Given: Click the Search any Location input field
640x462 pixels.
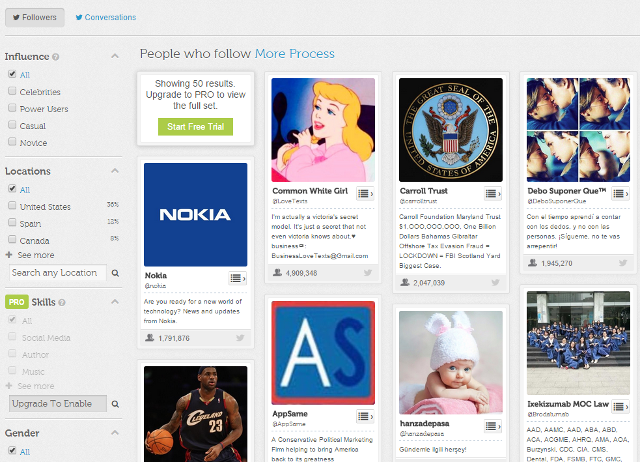Looking at the screenshot, I should click(x=56, y=272).
